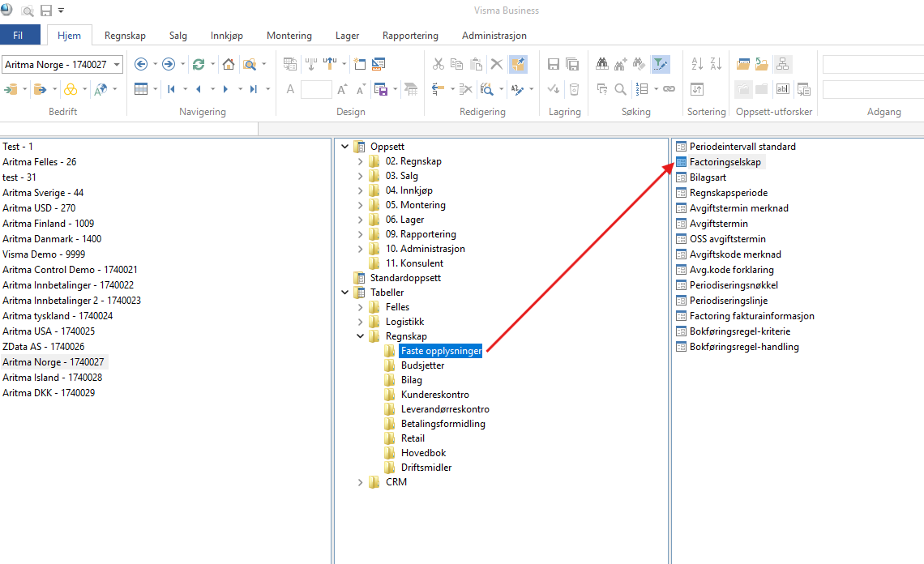Jump to first record navigation icon
Viewport: 924px width, 564px height.
point(172,89)
